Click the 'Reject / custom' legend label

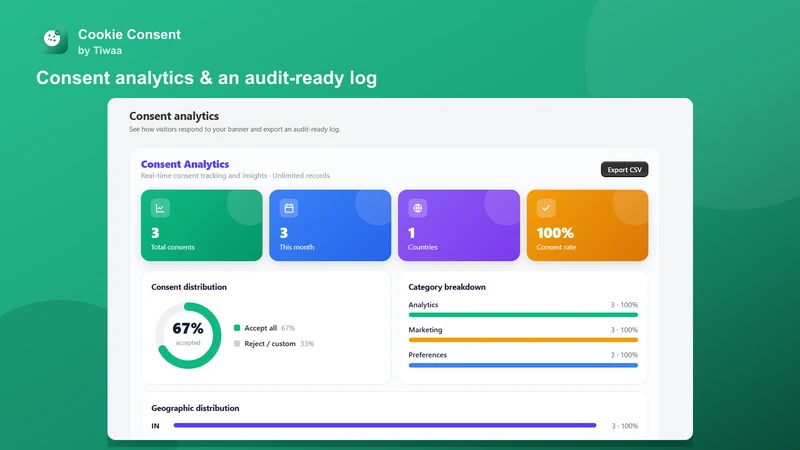tap(270, 343)
